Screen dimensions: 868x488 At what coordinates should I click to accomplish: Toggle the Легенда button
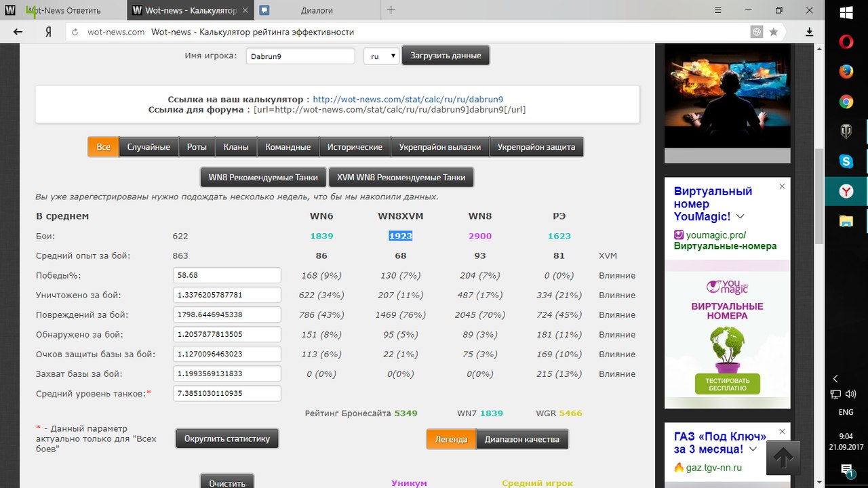(x=451, y=439)
